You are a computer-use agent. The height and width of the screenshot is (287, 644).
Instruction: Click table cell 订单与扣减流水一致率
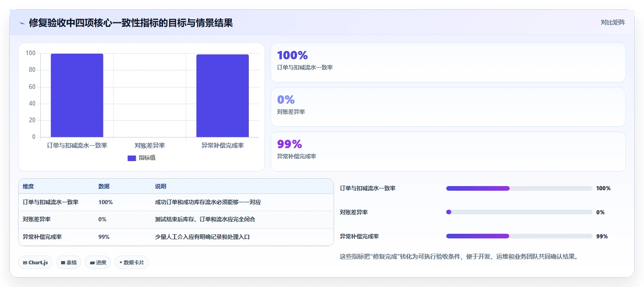(x=51, y=202)
